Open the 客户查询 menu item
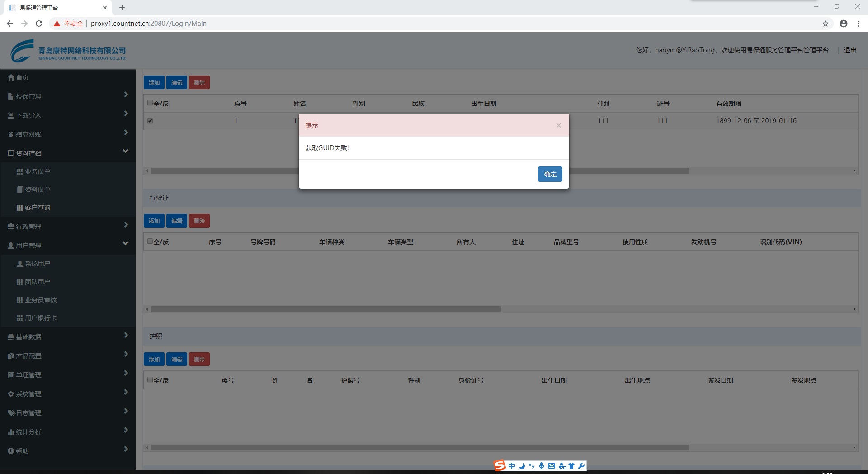The image size is (868, 474). click(x=68, y=208)
